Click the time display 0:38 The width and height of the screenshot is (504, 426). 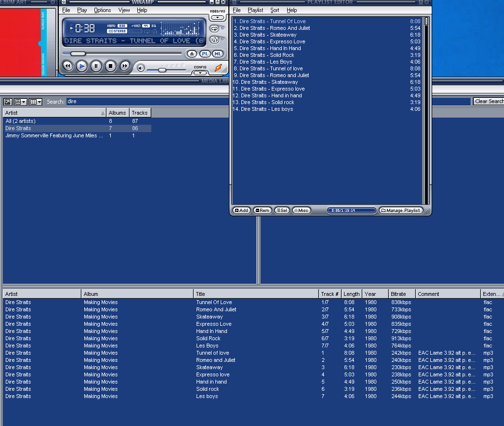pos(85,28)
